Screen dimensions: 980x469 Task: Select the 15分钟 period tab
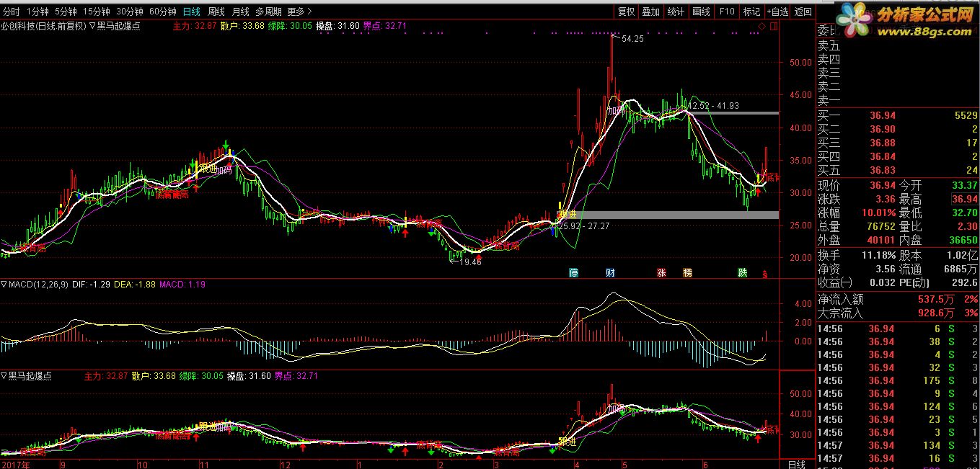point(97,12)
